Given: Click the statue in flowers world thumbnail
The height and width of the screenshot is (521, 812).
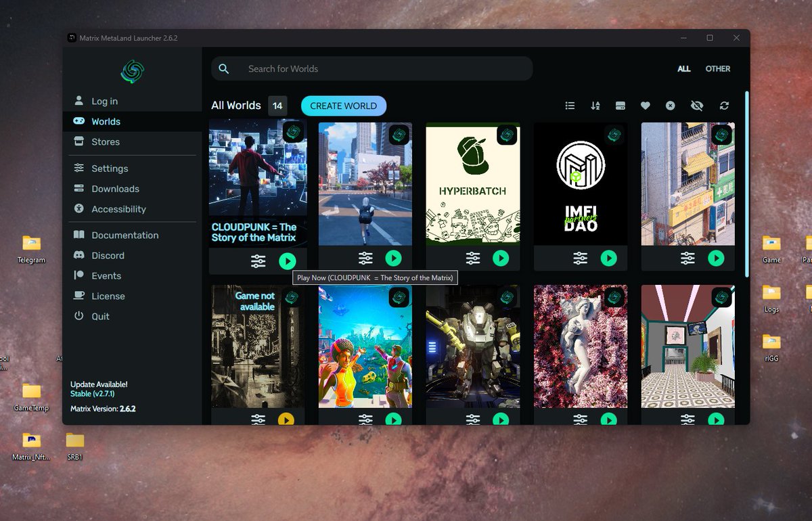Looking at the screenshot, I should click(581, 346).
